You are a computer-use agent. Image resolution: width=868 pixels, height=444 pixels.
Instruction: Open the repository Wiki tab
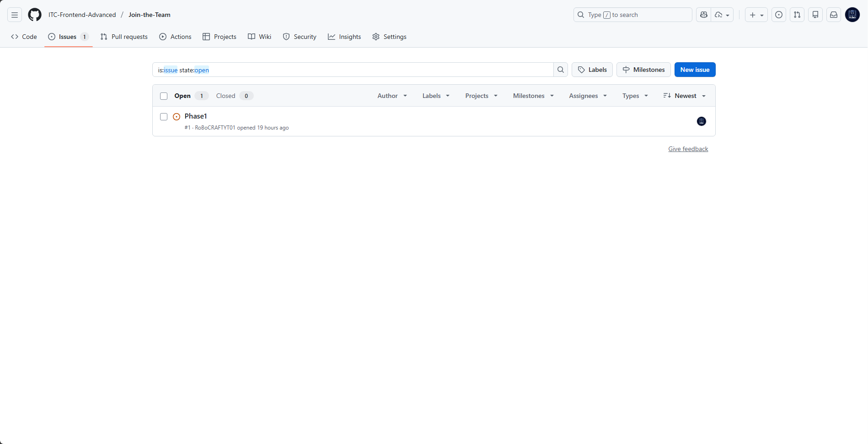[259, 37]
